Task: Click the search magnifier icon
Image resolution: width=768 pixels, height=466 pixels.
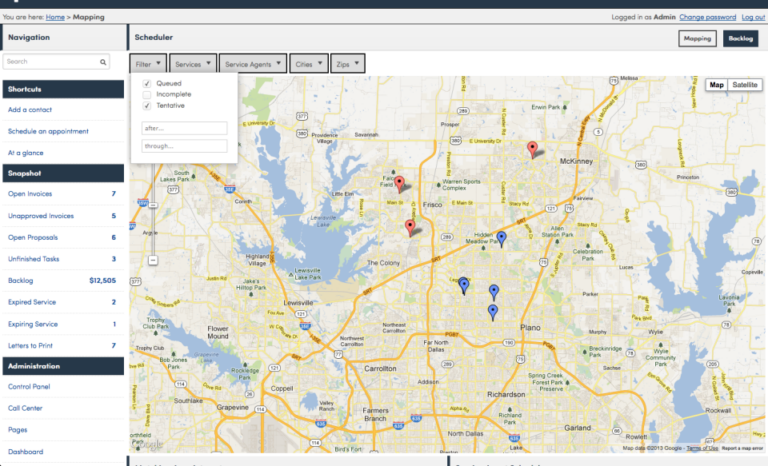Action: [103, 62]
